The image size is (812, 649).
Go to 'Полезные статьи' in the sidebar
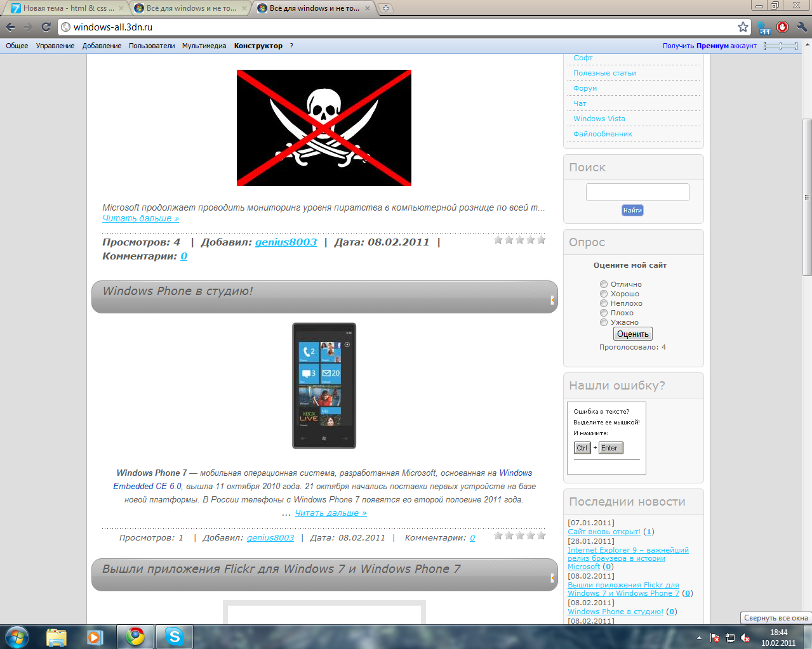(x=604, y=73)
